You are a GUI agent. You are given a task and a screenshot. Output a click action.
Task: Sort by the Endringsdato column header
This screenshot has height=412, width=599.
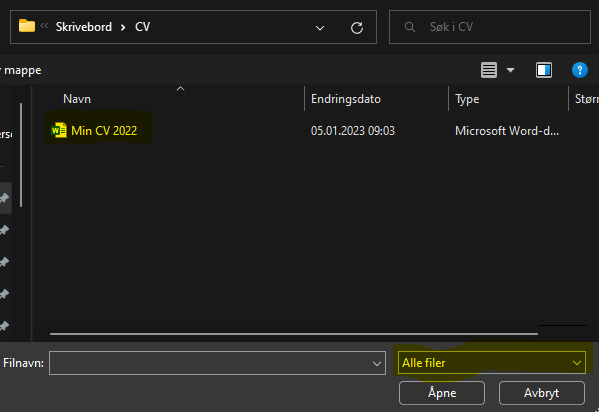[346, 99]
